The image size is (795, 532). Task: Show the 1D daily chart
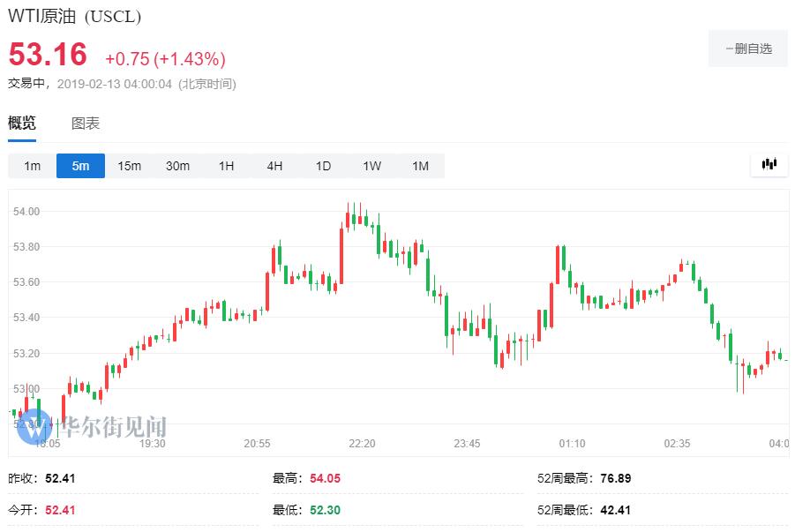324,166
